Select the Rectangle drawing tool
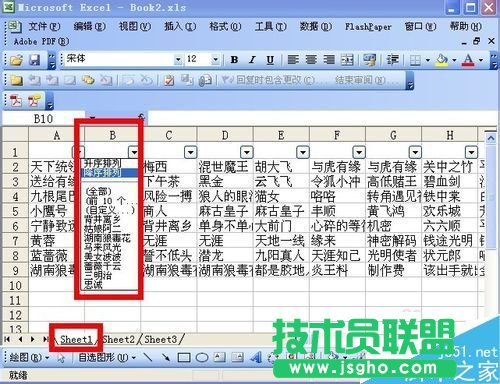Image resolution: width=500 pixels, height=384 pixels. (184, 358)
